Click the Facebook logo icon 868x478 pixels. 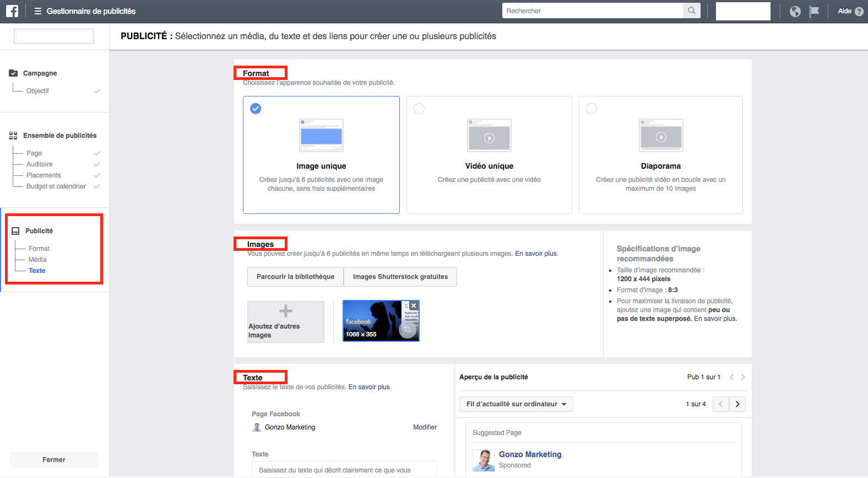coord(12,11)
